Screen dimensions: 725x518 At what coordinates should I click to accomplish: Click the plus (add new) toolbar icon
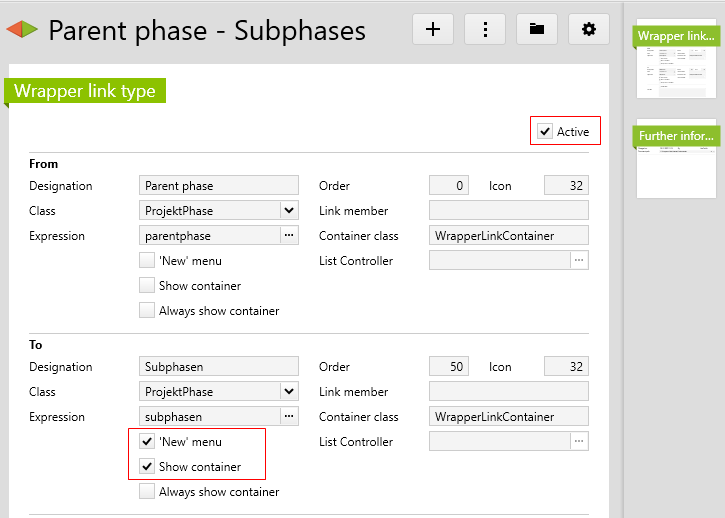(432, 29)
